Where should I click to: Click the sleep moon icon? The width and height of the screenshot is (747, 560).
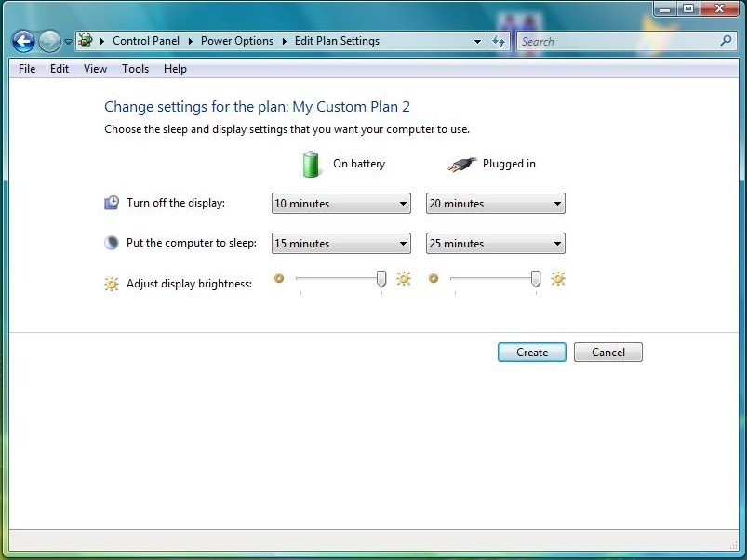tap(112, 243)
